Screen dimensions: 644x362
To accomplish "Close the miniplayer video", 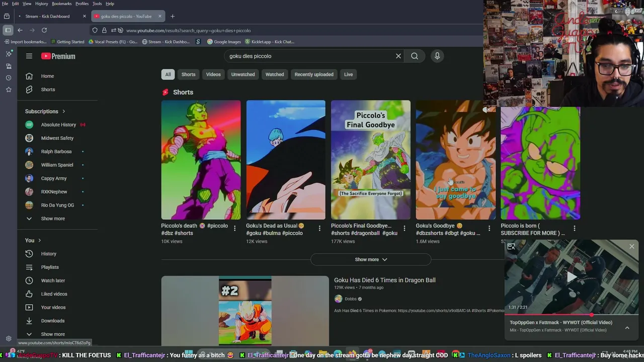I will point(632,246).
